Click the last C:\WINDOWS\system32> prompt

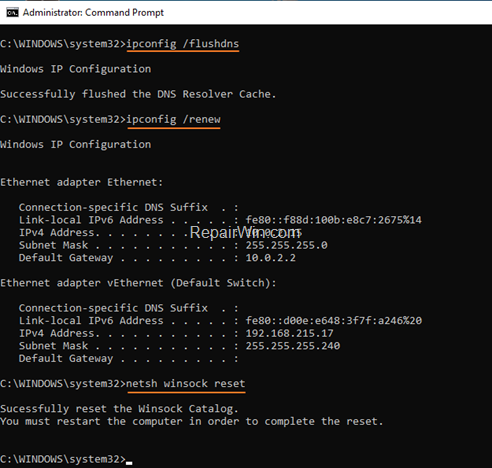[63, 459]
